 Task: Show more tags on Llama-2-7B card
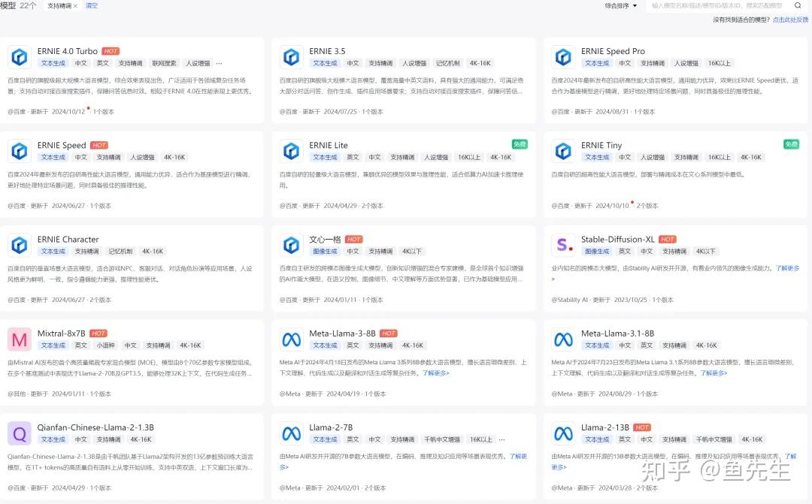(x=501, y=439)
